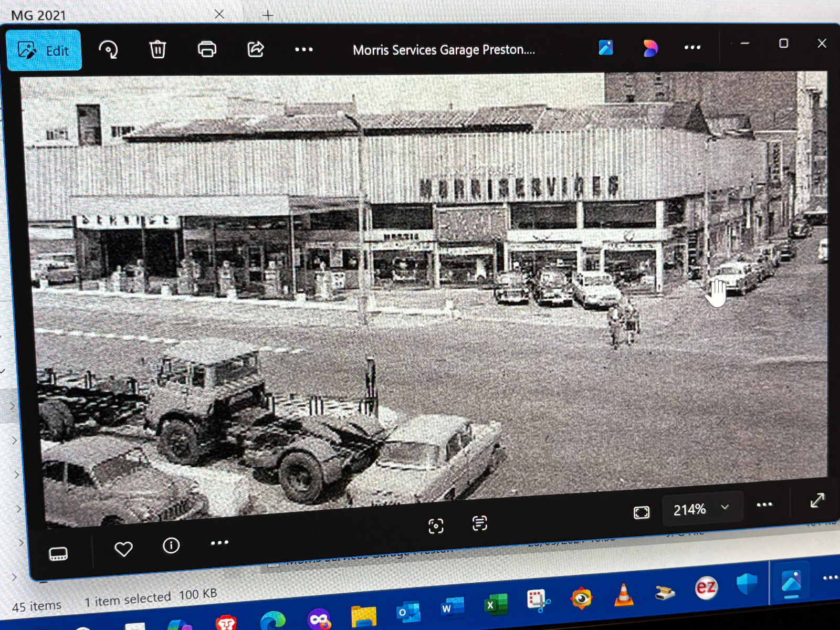Screen dimensions: 840x630
Task: Click the scan text icon below photo
Action: [x=479, y=523]
